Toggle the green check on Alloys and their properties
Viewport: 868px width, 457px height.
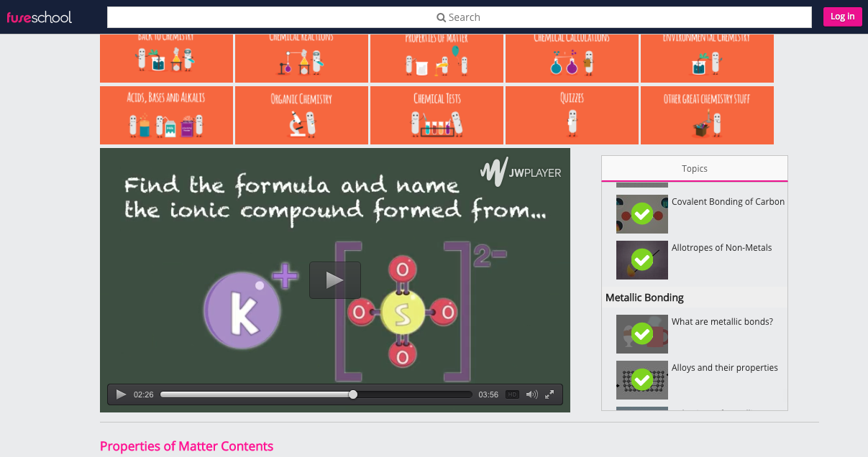[641, 379]
